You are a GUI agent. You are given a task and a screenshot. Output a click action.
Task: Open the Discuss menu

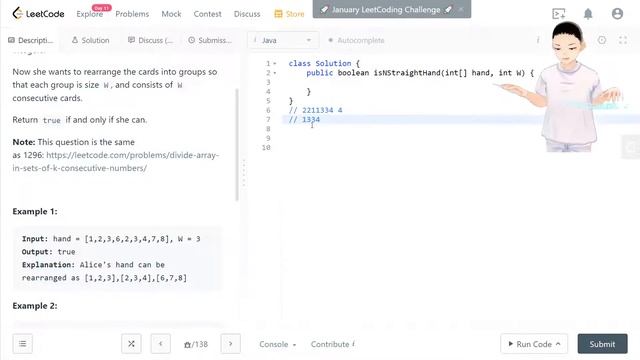tap(247, 14)
